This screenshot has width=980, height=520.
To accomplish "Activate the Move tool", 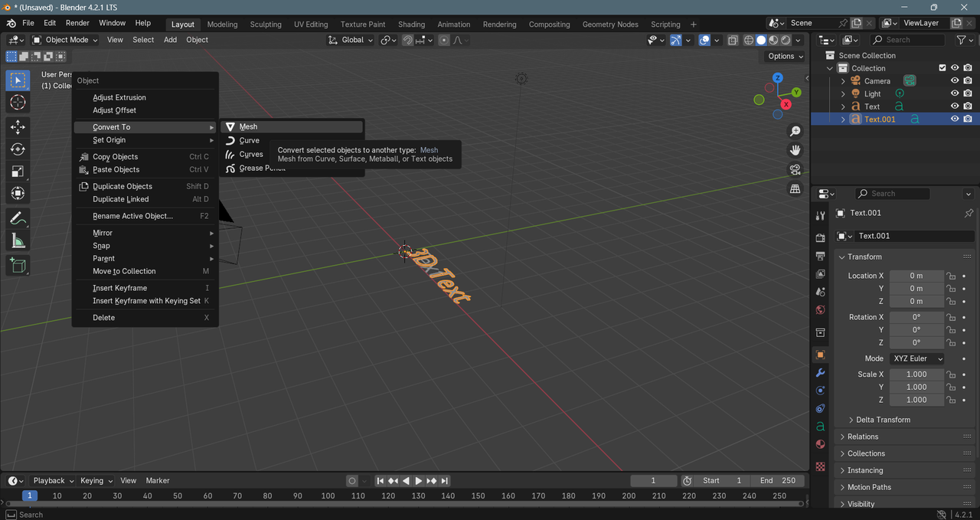I will [18, 127].
